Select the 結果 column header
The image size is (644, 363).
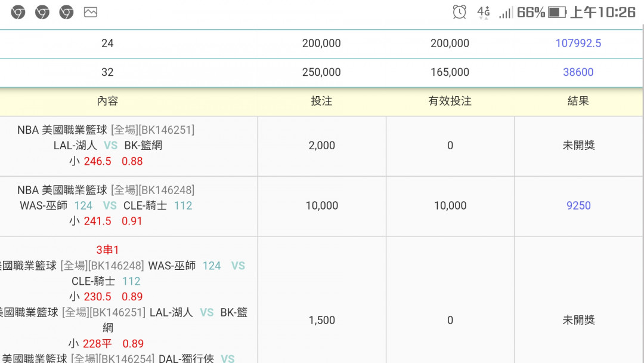click(x=578, y=101)
